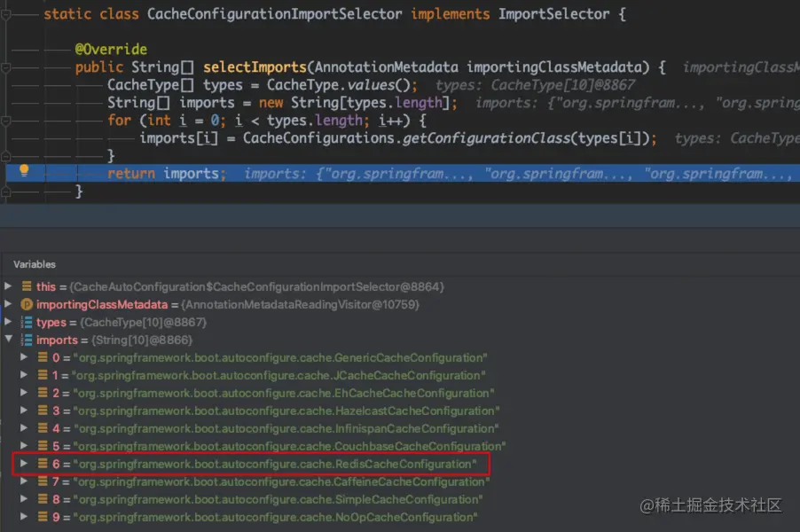Click the field icon of element 6

(x=43, y=464)
